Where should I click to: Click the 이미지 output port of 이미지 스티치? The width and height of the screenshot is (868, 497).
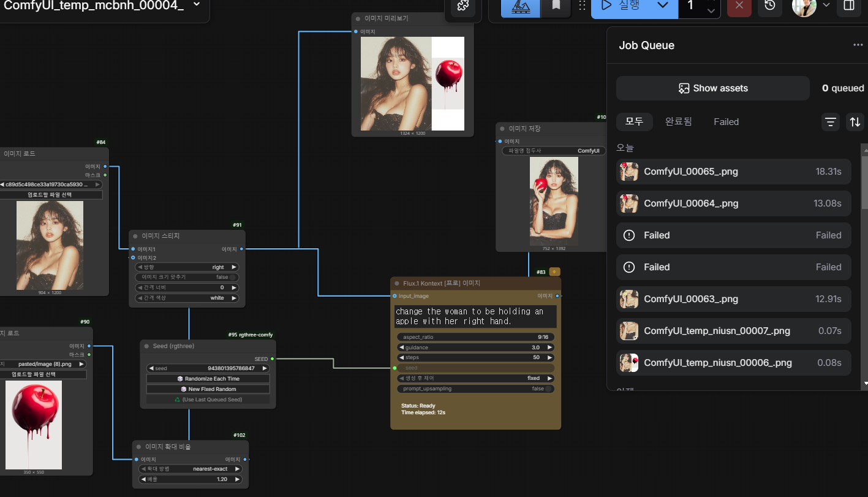coord(241,249)
